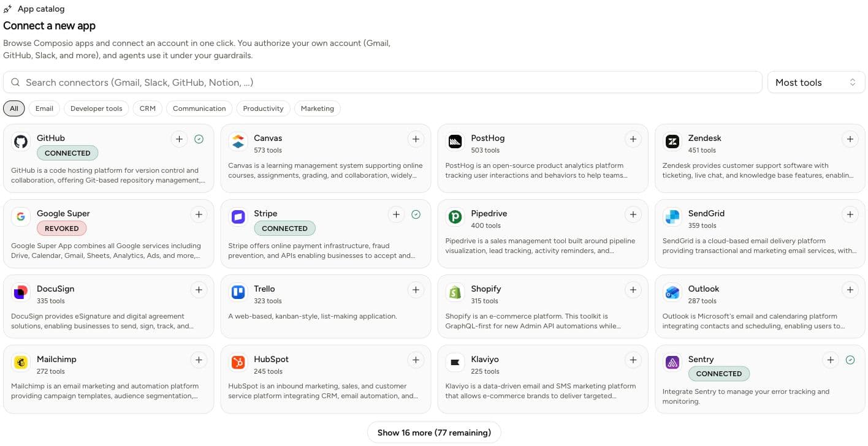Click the 'App catalog' breadcrumb label
Screen dimensions: 868x446
click(x=41, y=9)
